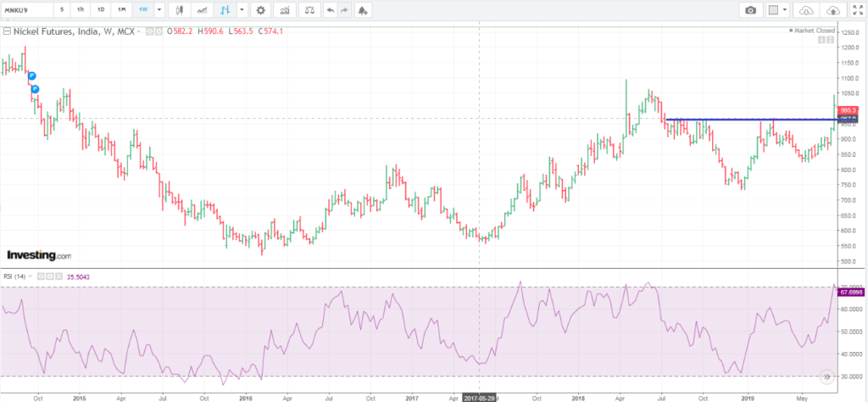The image size is (868, 402).
Task: Click the 67.6998 RSI value label
Action: tap(851, 291)
